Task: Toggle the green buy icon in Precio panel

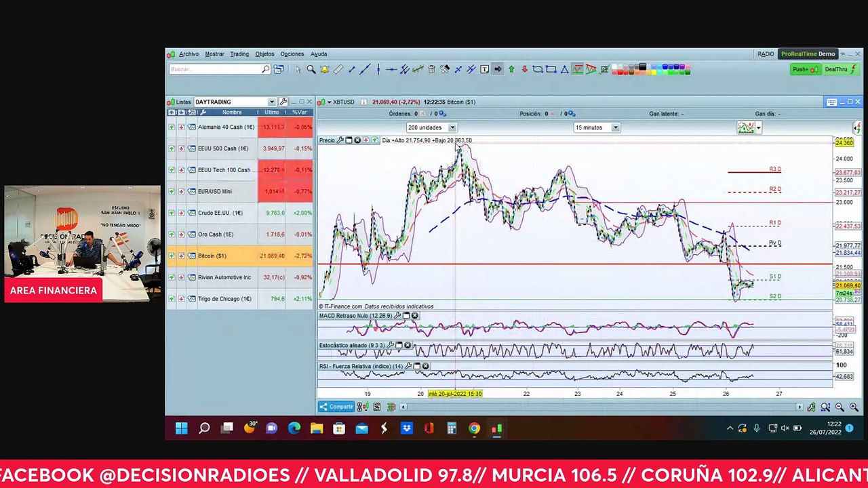Action: click(x=375, y=140)
